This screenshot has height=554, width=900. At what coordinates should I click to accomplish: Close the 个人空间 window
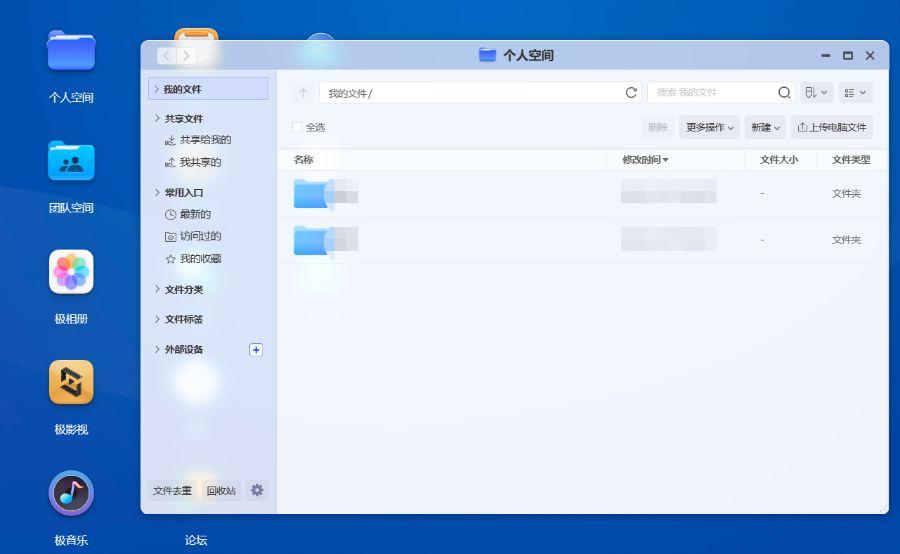point(870,56)
